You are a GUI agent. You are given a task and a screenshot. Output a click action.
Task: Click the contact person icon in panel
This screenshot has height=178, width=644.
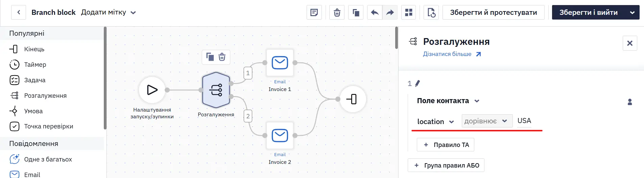[x=630, y=102]
